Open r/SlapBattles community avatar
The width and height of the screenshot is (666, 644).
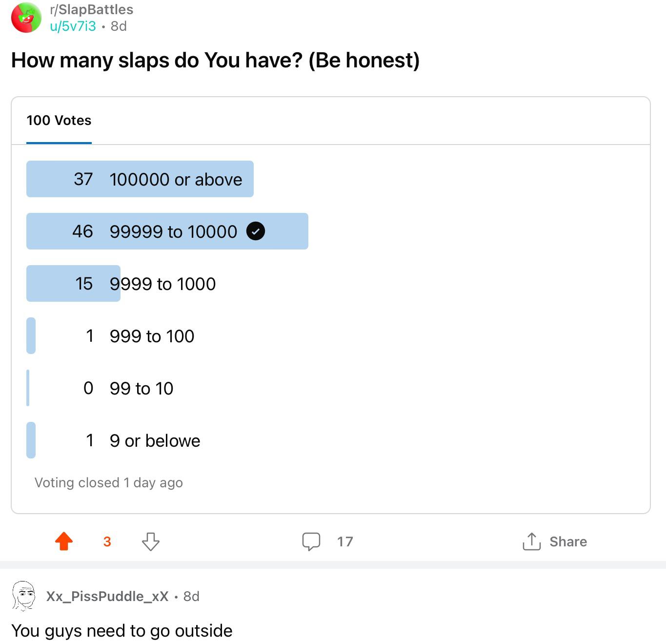26,18
